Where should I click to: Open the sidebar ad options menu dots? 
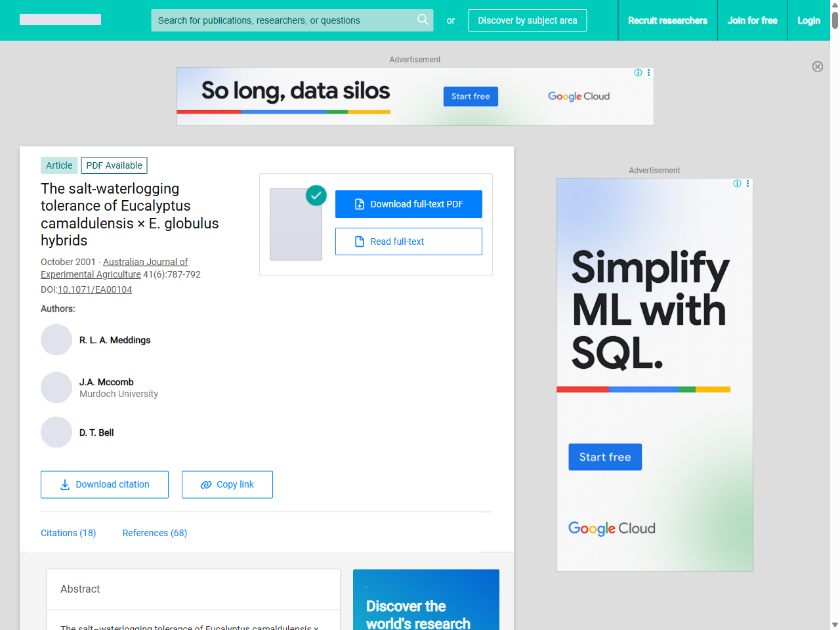(x=747, y=184)
